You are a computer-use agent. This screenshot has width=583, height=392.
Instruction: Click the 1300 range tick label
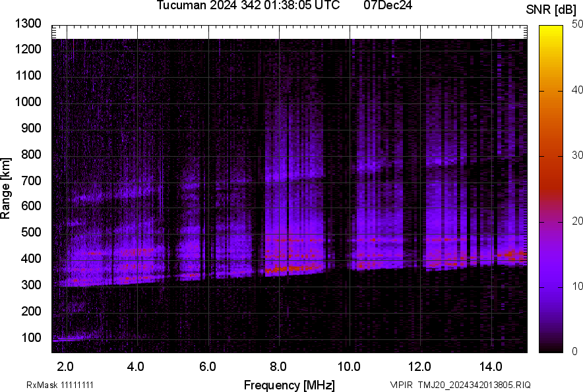point(28,24)
